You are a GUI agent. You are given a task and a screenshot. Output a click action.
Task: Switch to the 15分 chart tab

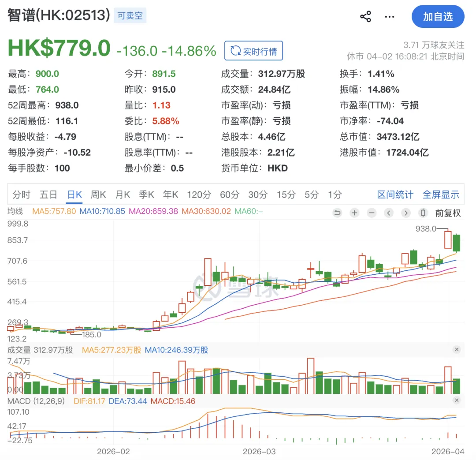286,194
